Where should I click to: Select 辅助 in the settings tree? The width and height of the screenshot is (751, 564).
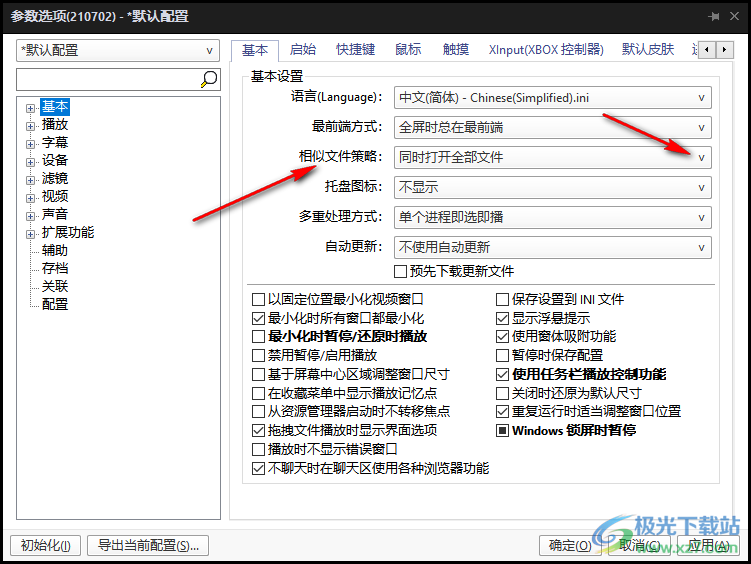(x=55, y=250)
